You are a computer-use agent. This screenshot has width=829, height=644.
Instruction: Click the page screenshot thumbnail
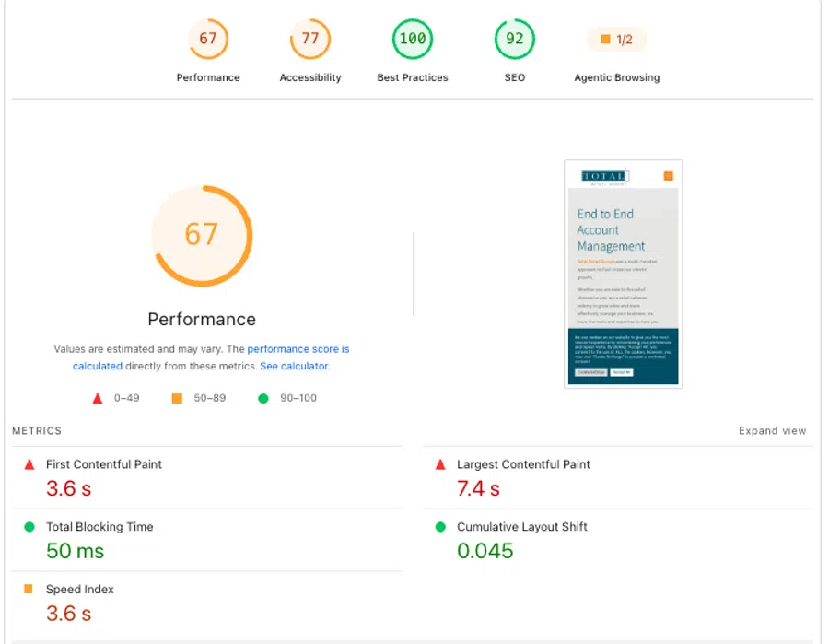click(623, 274)
